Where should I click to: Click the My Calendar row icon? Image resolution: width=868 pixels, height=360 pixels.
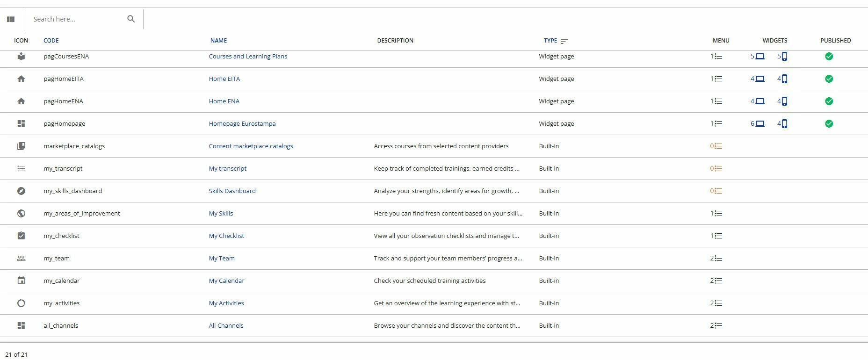click(21, 281)
